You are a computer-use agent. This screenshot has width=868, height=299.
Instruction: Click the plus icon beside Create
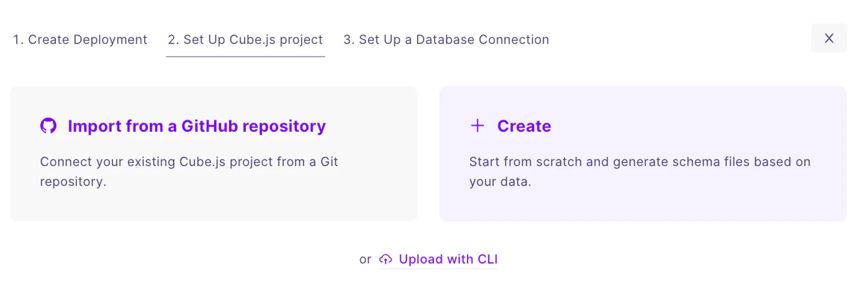click(x=477, y=126)
